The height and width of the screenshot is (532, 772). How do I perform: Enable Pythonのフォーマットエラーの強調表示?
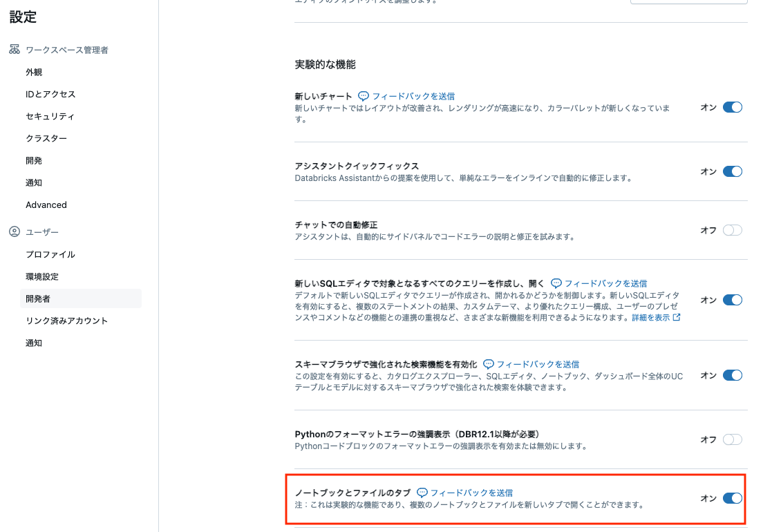(732, 439)
